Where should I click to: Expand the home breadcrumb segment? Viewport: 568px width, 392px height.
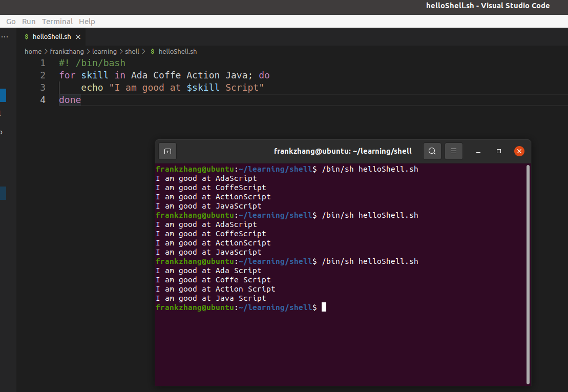pyautogui.click(x=33, y=52)
